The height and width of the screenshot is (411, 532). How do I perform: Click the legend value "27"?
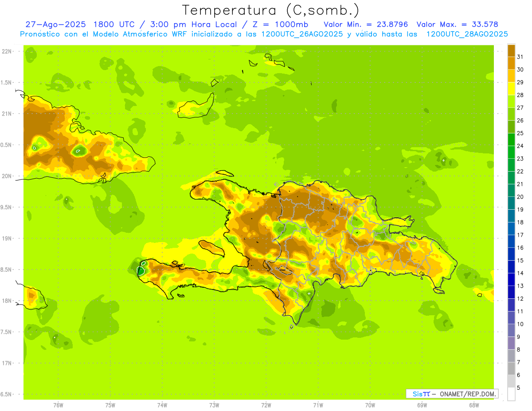(x=520, y=108)
